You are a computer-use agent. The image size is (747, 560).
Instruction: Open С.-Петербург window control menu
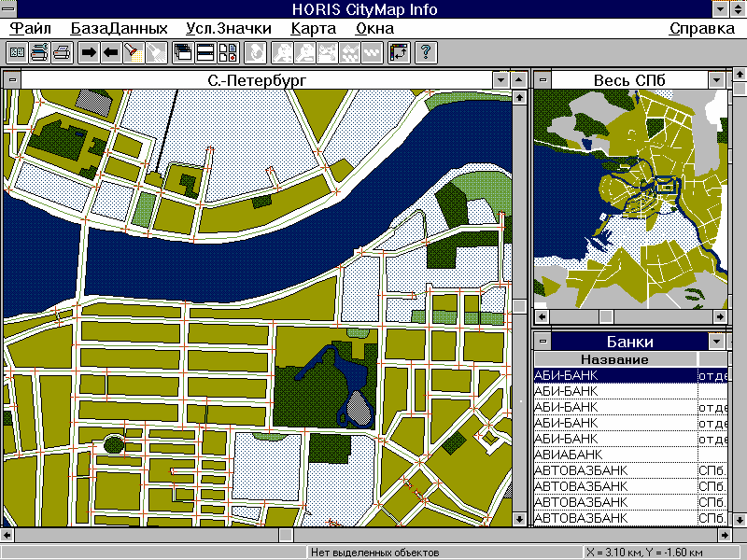11,80
